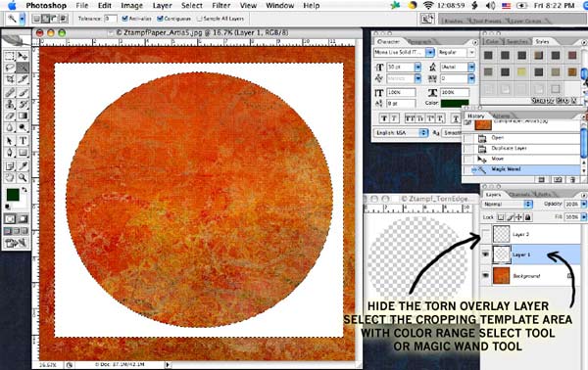The height and width of the screenshot is (370, 588).
Task: Click the foreground color swatch in toolbox
Action: pos(13,195)
